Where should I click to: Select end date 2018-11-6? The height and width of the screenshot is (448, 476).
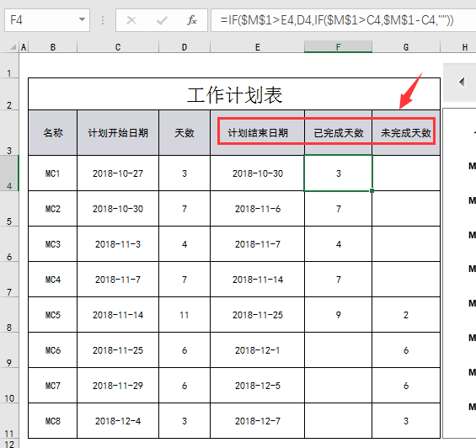point(258,209)
